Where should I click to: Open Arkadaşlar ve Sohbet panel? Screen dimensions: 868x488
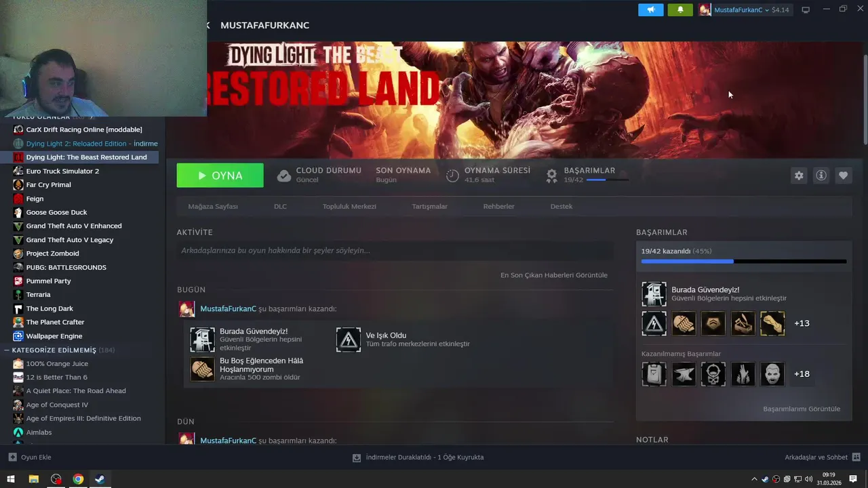[823, 457]
